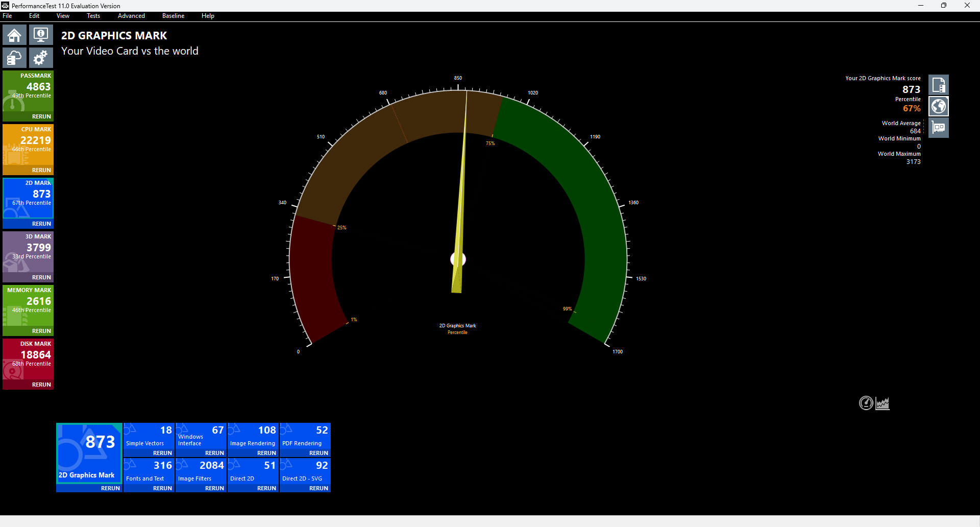
Task: Select the 3D MARK tile title
Action: [x=38, y=236]
